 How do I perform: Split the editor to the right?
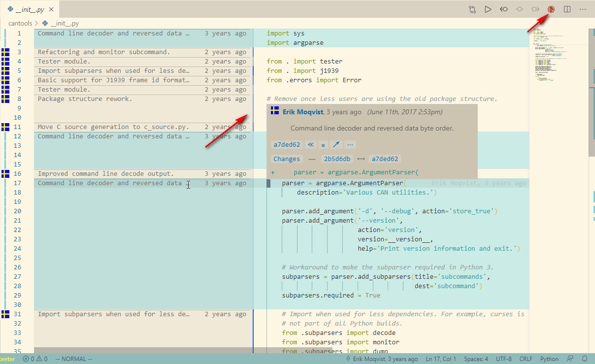tap(567, 9)
